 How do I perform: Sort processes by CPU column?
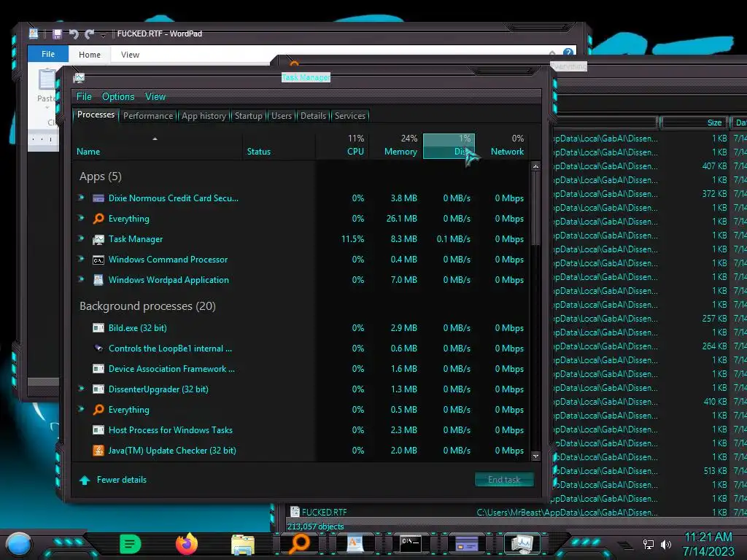coord(343,145)
